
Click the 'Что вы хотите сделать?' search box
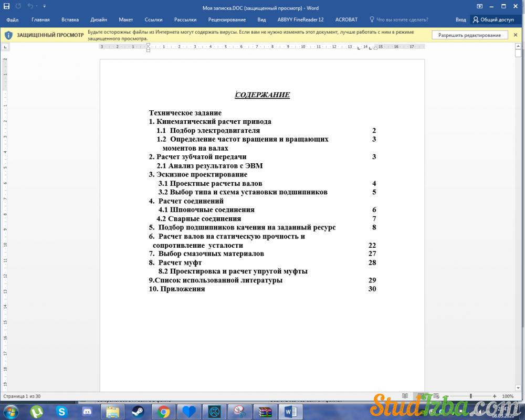[x=402, y=20]
